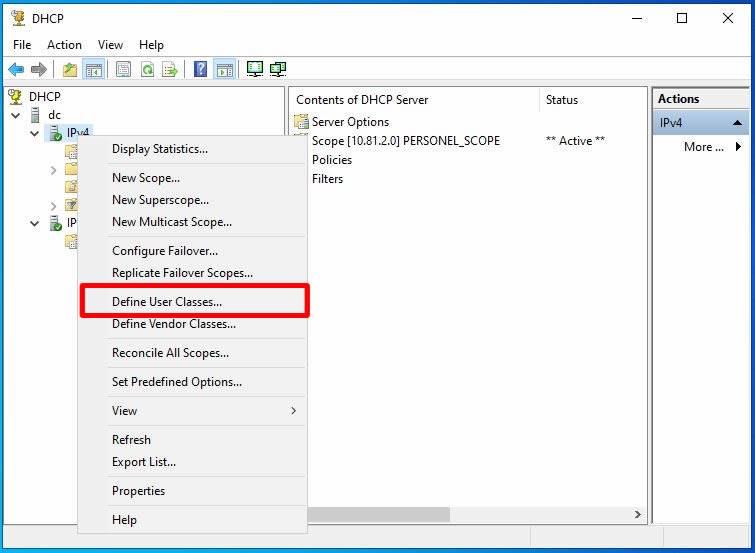Select Server Options in contents list

[350, 122]
